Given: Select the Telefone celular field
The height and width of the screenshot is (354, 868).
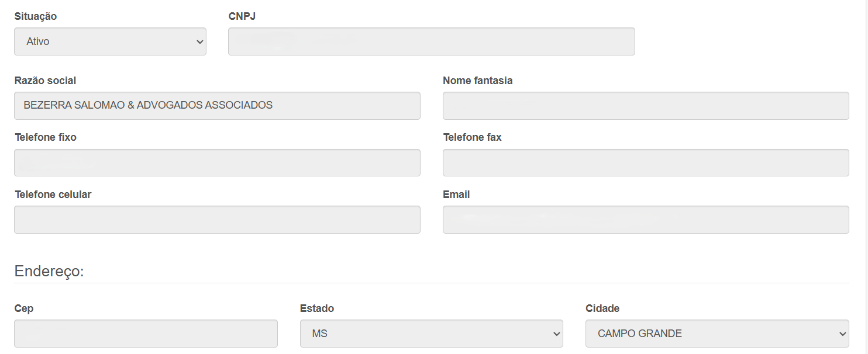Looking at the screenshot, I should pos(216,219).
